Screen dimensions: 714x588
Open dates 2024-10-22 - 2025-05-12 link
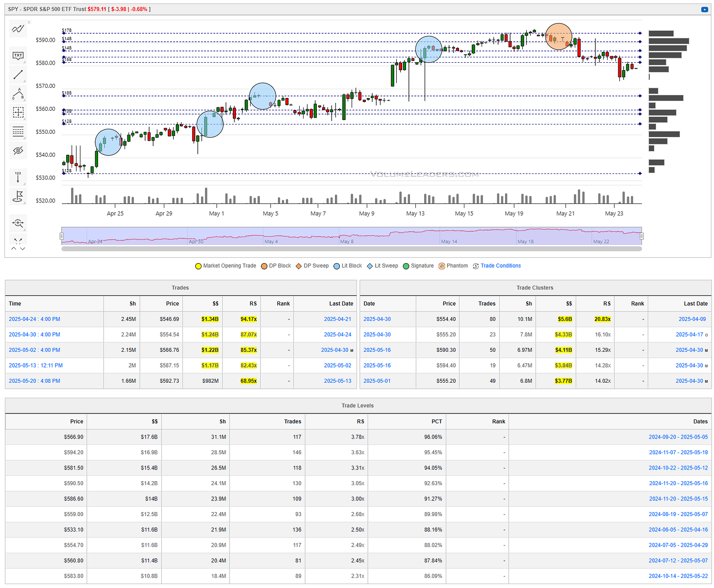tap(678, 468)
